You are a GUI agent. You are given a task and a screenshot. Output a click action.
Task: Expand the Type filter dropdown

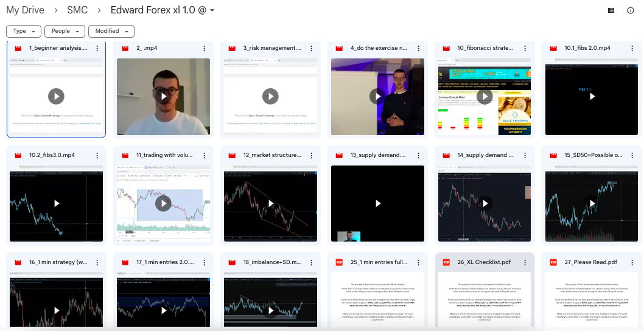(24, 31)
